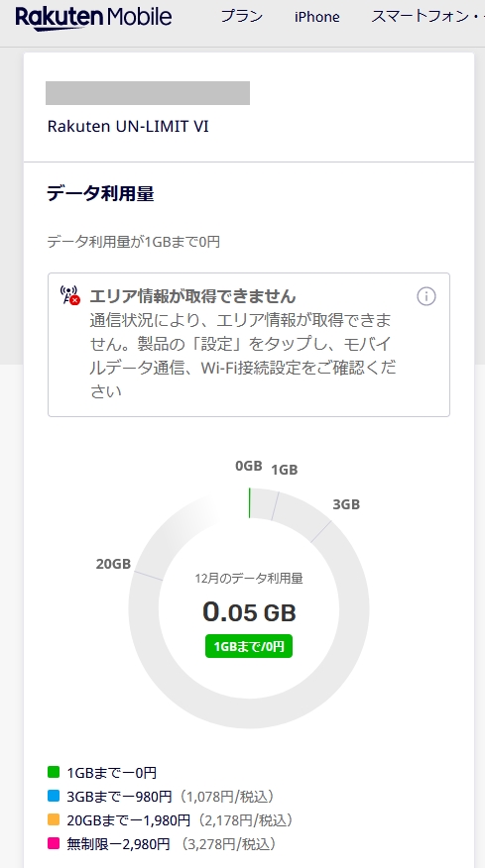Click the Rakuten UN-LIMIT VI plan name

pyautogui.click(x=128, y=126)
